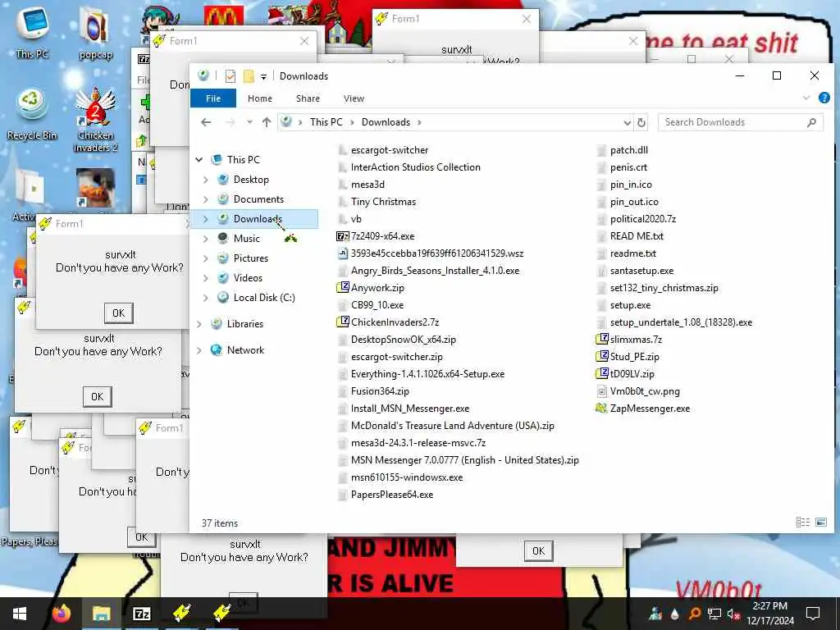Screen dimensions: 840x630
Task: Select the setup_undertale_1.08_(18328).exe file
Action: coord(674,322)
